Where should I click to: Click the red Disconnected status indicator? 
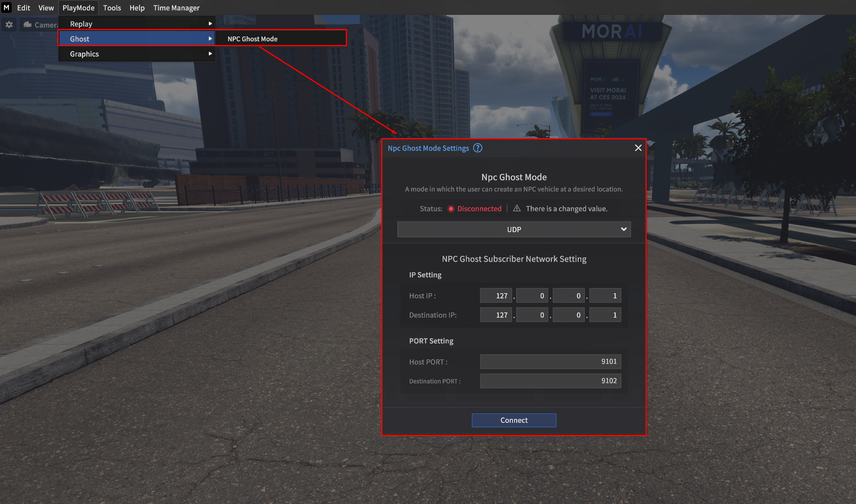(x=451, y=209)
